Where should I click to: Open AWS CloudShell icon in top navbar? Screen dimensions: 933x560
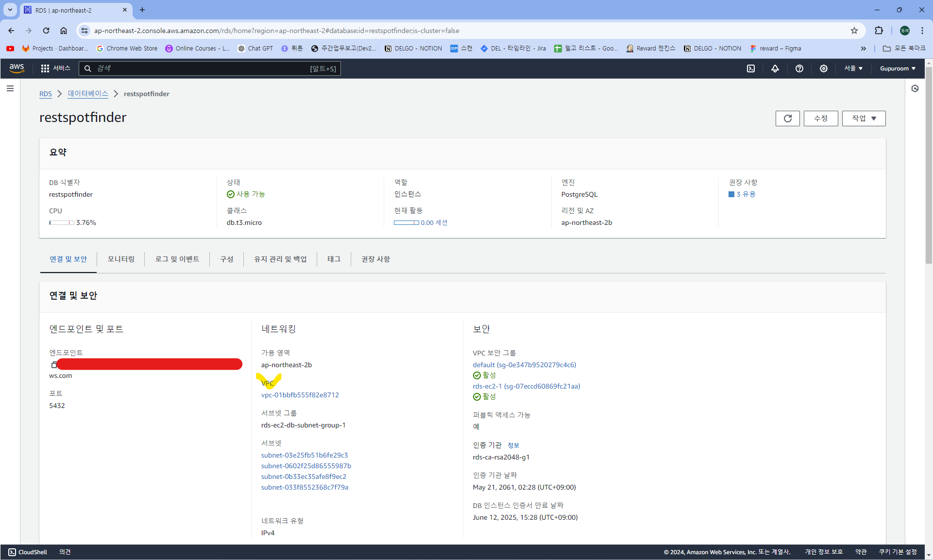(751, 68)
